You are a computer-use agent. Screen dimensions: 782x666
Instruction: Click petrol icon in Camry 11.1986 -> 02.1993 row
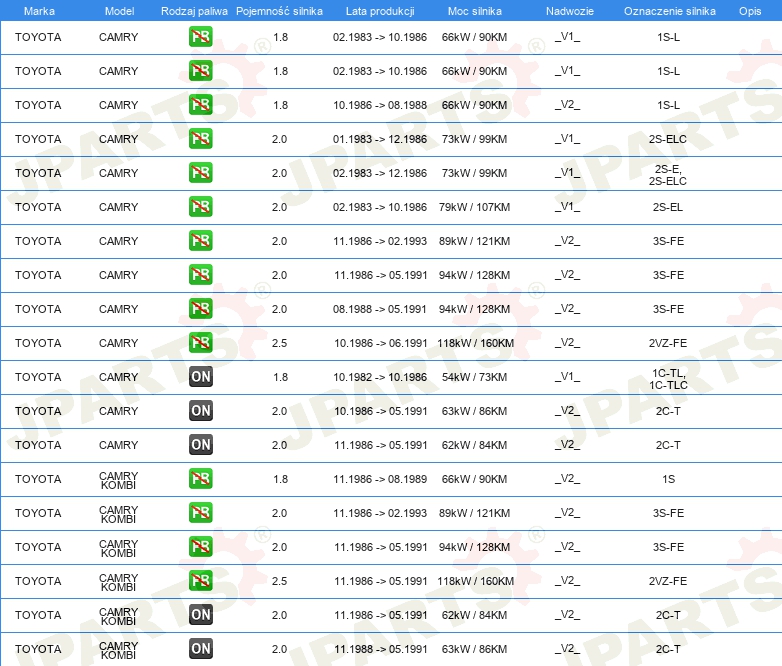click(x=200, y=240)
